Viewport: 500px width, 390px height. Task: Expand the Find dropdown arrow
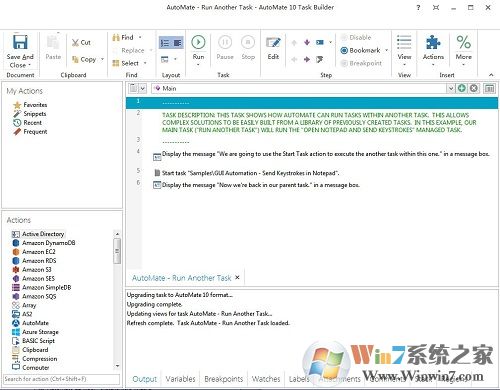coord(140,37)
